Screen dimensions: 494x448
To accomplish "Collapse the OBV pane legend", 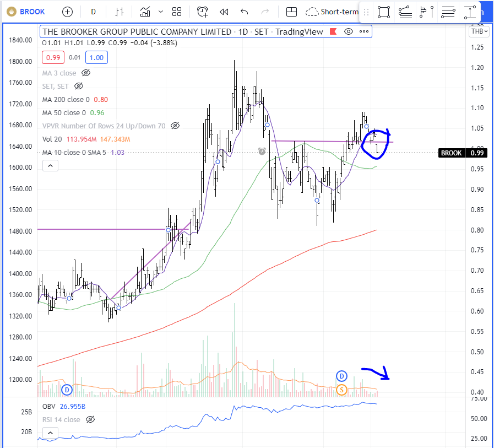I will (x=51, y=433).
